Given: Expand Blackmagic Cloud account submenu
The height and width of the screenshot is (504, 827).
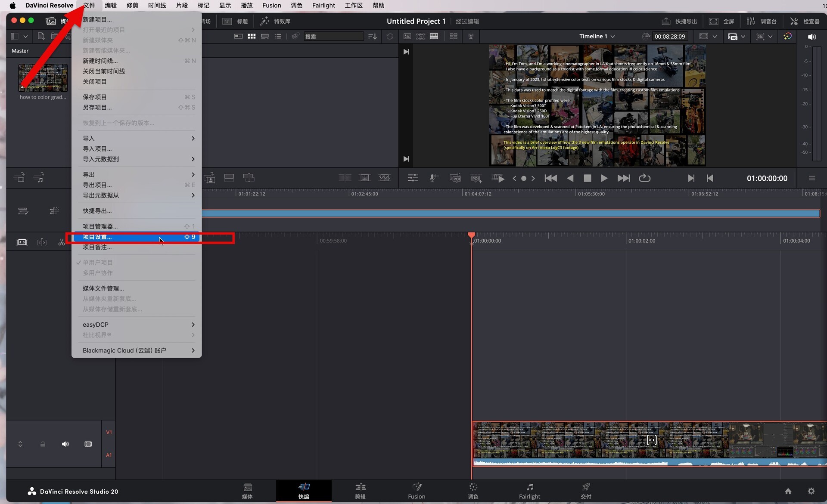Looking at the screenshot, I should click(x=137, y=350).
